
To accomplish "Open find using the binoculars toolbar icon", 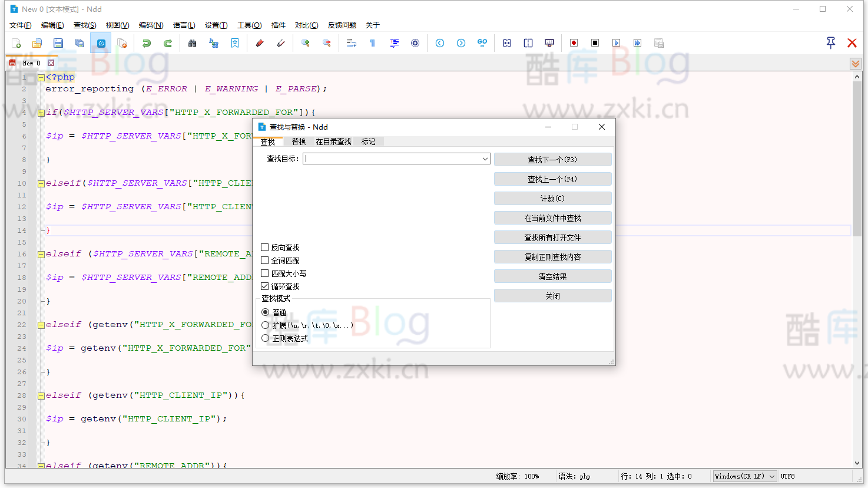I will coord(192,42).
